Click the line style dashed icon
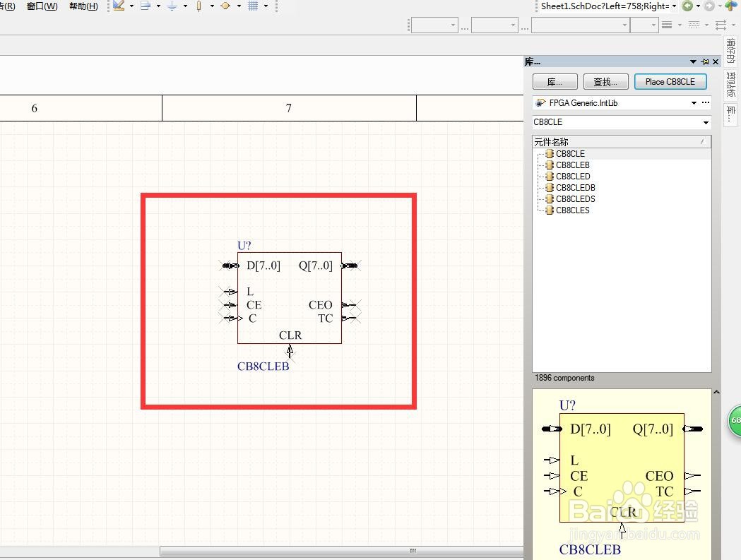Screen dimensions: 741x560 694,25
